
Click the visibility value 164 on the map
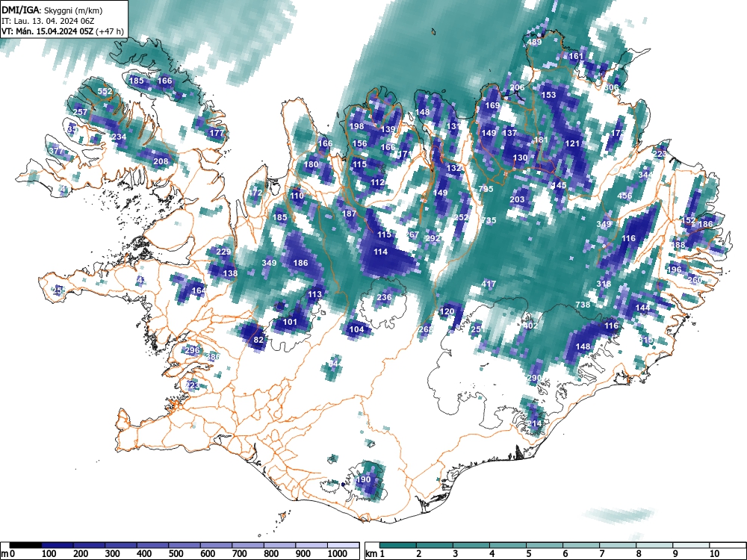tap(199, 290)
